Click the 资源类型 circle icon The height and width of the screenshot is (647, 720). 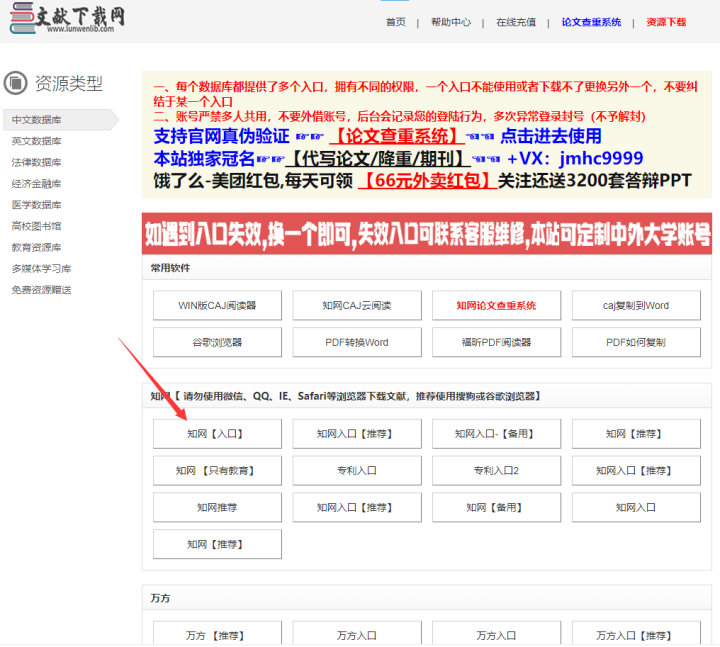tap(15, 83)
